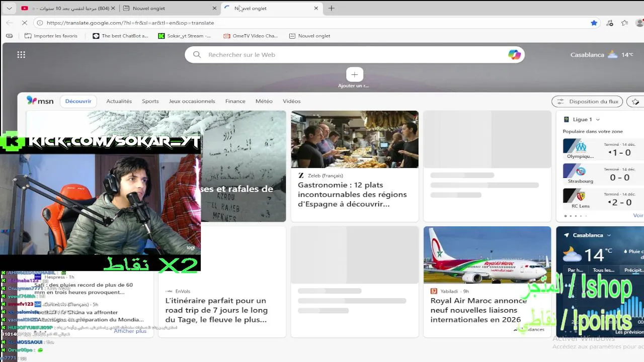Add a shortcut with plus tile
The image size is (644, 362).
click(x=354, y=75)
